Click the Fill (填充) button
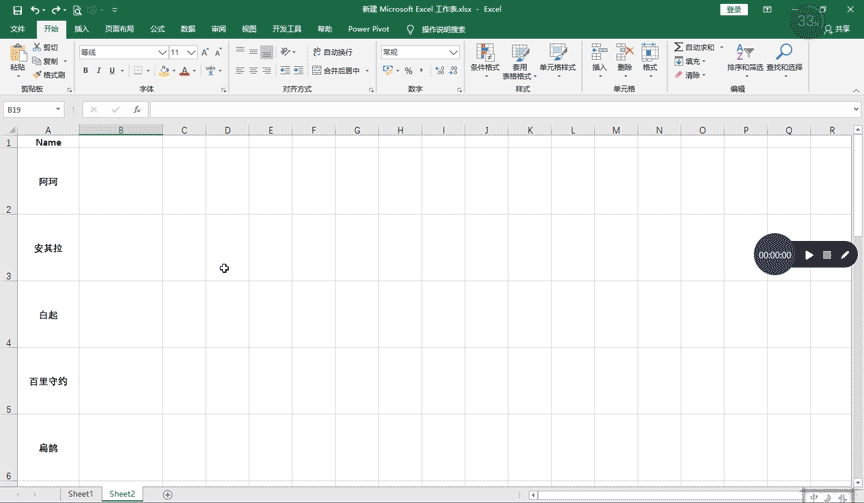Screen dimensions: 864x503 (690, 61)
